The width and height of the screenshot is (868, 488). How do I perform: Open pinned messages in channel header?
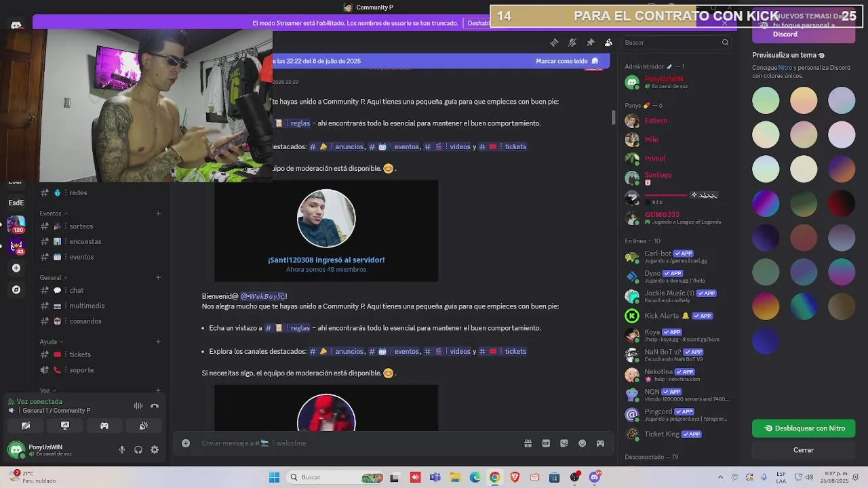(x=591, y=42)
